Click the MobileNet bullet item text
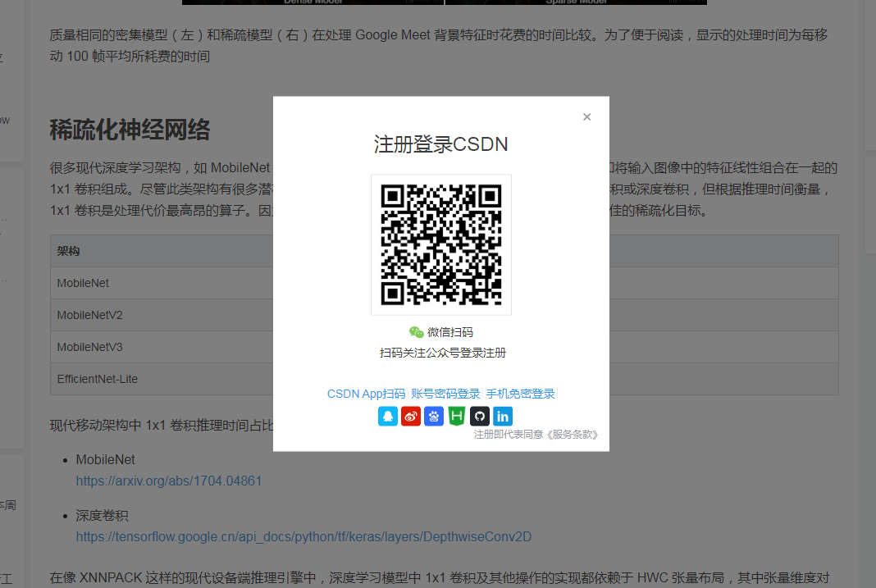This screenshot has height=588, width=876. click(x=106, y=459)
